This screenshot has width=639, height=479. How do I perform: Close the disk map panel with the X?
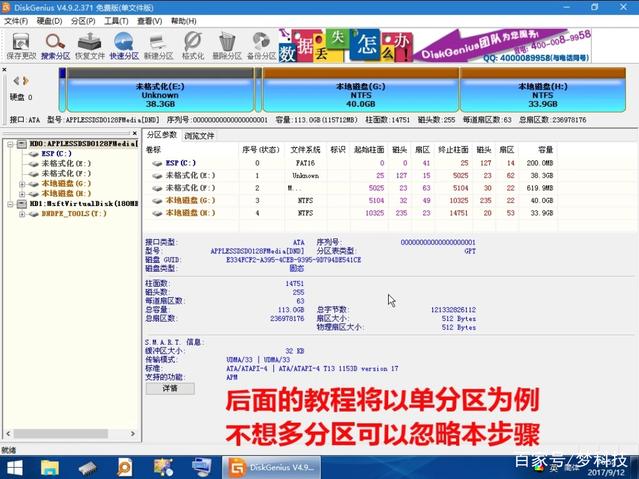[x=4, y=70]
